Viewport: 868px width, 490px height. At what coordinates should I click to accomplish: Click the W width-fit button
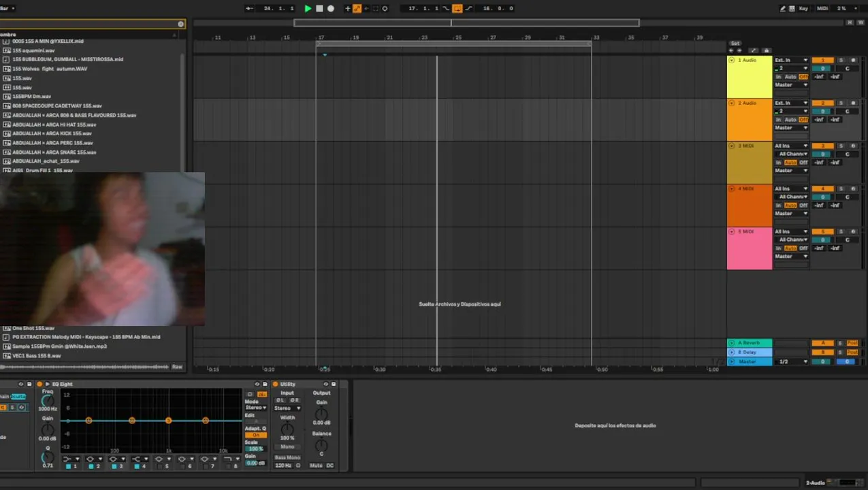[861, 22]
